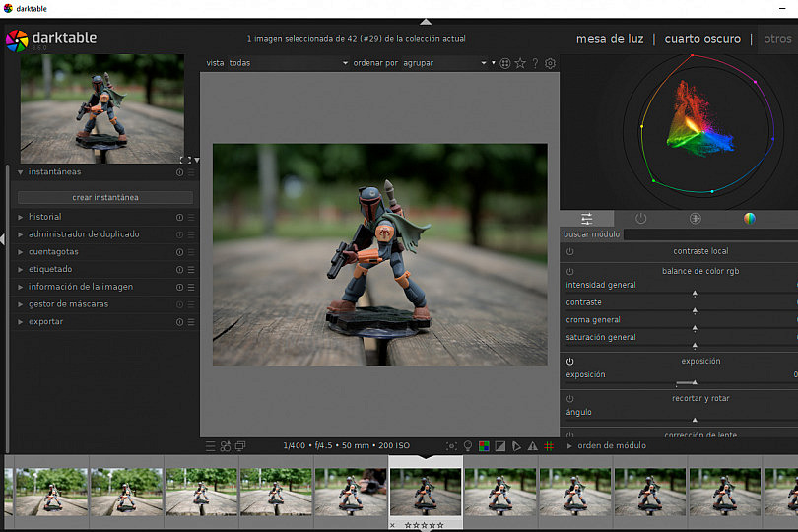Click the navigation preview thumbnail
Image resolution: width=798 pixels, height=532 pixels.
point(102,109)
